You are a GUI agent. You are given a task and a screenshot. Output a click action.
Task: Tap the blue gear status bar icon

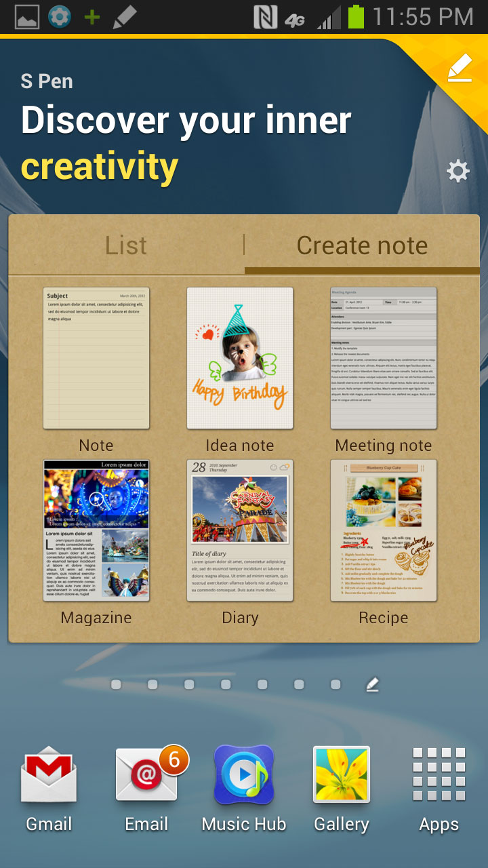click(x=60, y=17)
